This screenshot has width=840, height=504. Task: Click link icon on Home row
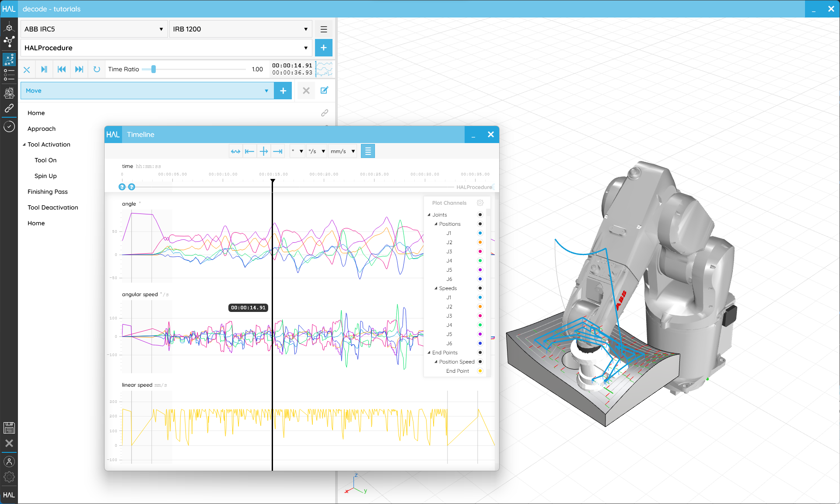(x=325, y=113)
